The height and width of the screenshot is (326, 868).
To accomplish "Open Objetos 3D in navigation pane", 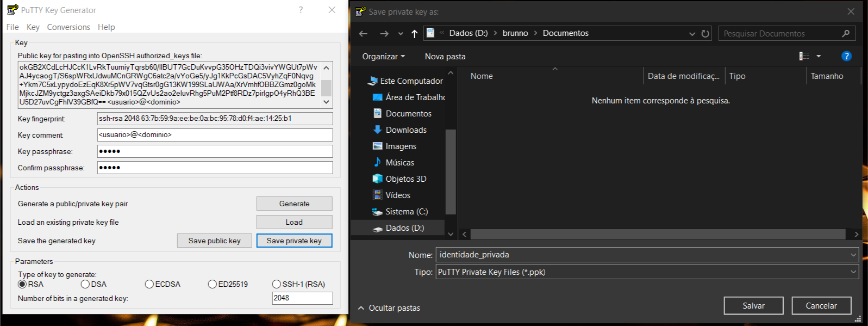I will [405, 179].
